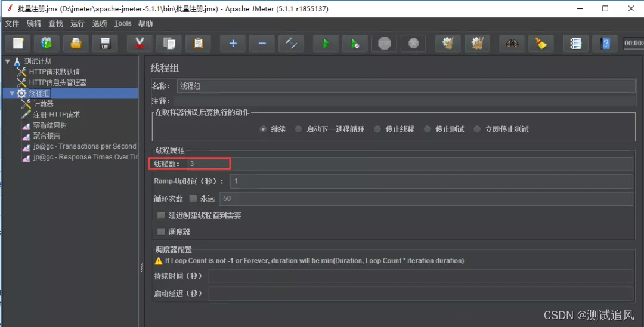
Task: Open the 查找 menu
Action: click(56, 23)
